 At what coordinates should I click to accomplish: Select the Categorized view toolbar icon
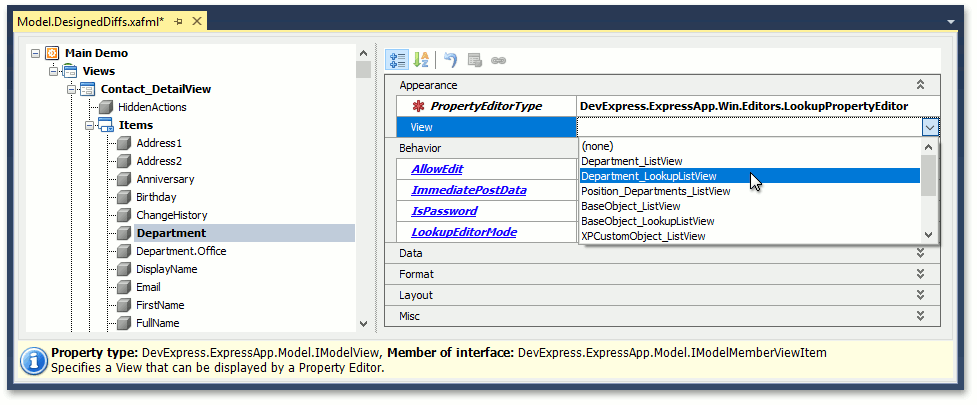(x=398, y=60)
